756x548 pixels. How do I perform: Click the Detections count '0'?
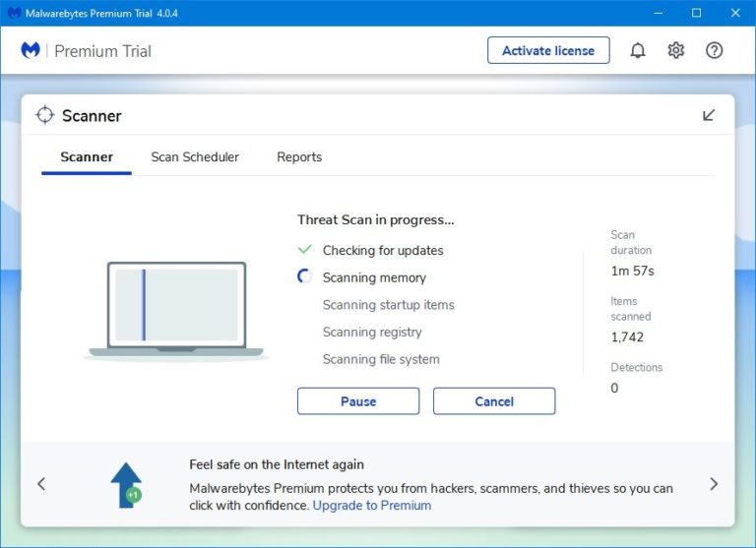click(x=614, y=388)
